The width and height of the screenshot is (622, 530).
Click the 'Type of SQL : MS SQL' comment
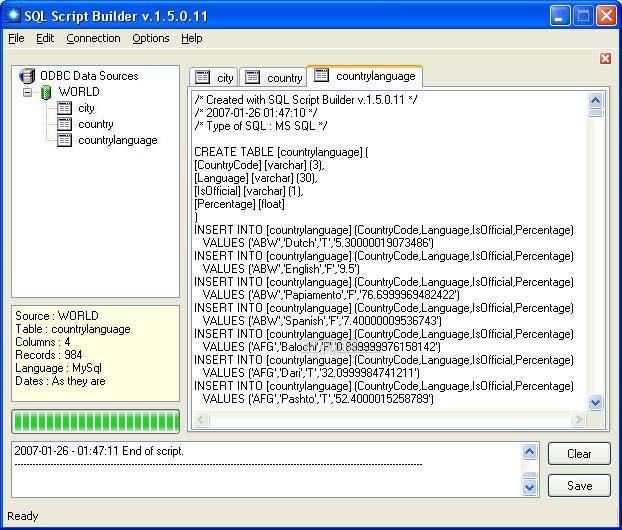[261, 126]
